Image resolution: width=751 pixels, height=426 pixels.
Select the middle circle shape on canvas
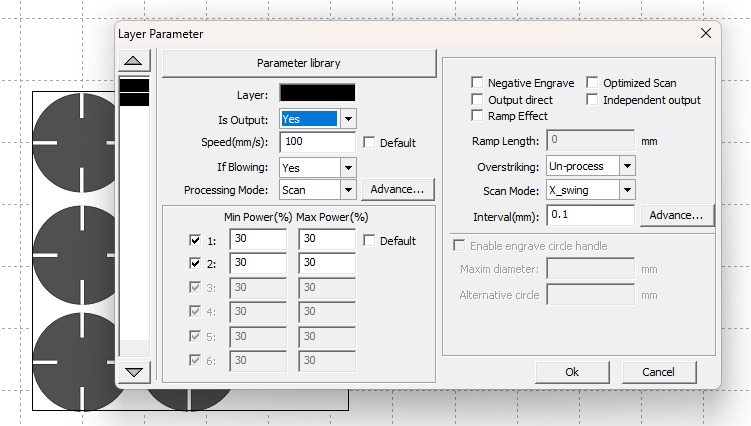click(x=74, y=255)
